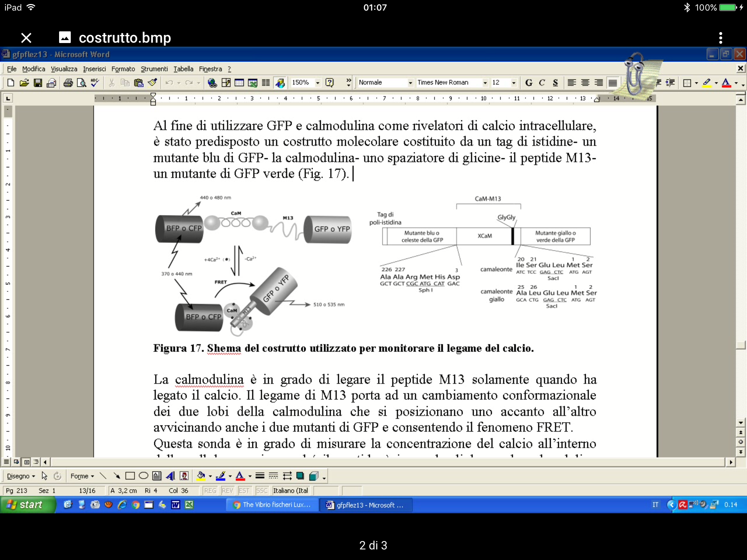Run the spelling and grammar check
The image size is (747, 560).
[95, 83]
